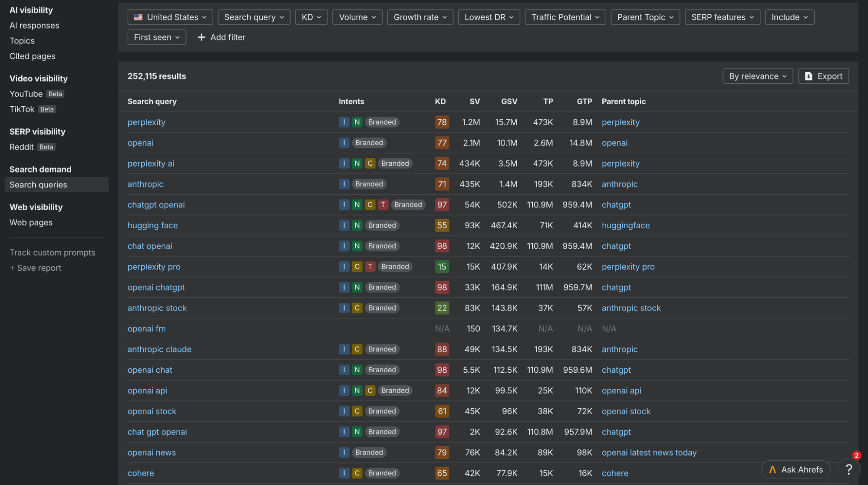Expand the Volume filter
Image resolution: width=868 pixels, height=485 pixels.
tap(357, 17)
